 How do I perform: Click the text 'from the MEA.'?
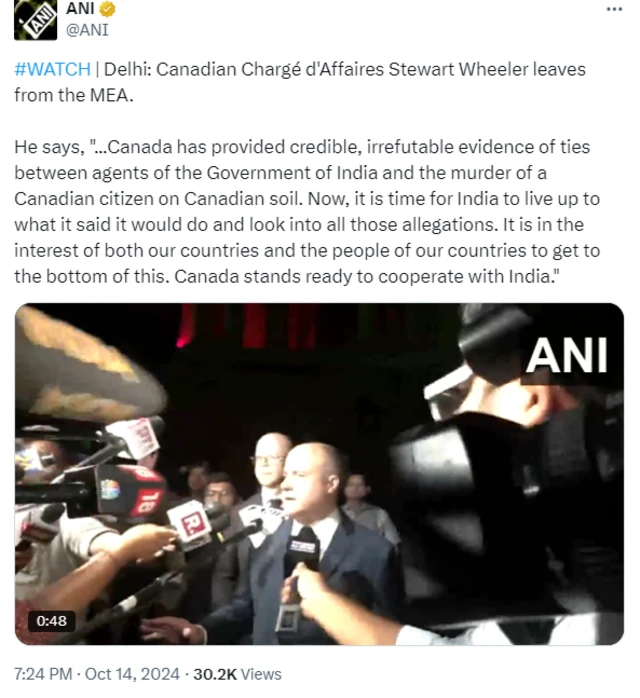(74, 95)
